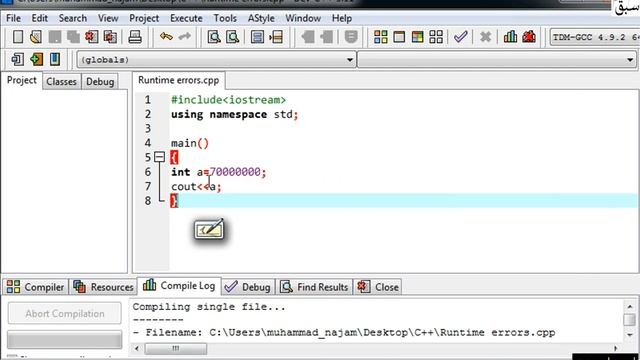This screenshot has height=360, width=640.
Task: Click the compile log scroll-down arrow
Action: [x=630, y=334]
